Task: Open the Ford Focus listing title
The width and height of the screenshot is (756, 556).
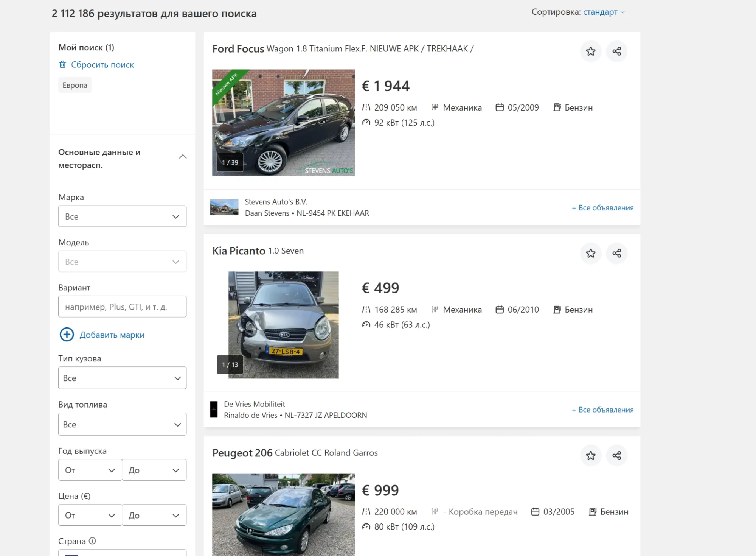Action: (343, 49)
